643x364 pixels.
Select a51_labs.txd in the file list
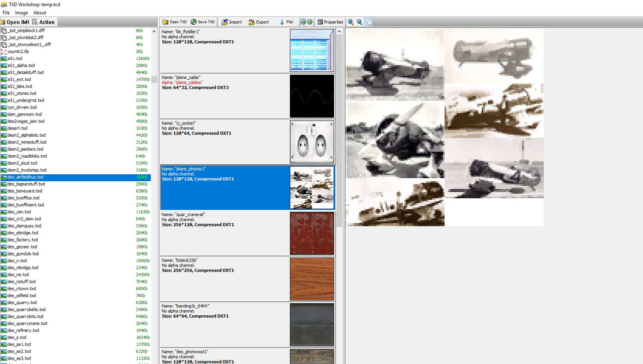click(x=75, y=86)
